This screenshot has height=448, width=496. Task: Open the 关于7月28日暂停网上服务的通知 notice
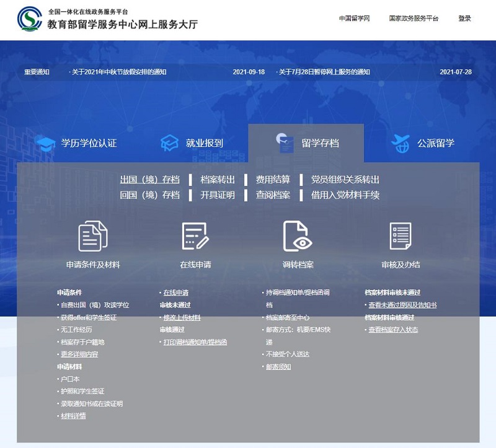click(324, 72)
